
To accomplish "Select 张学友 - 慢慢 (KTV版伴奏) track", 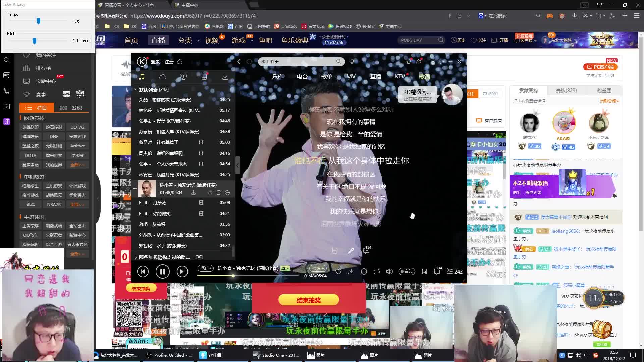I will (184, 121).
